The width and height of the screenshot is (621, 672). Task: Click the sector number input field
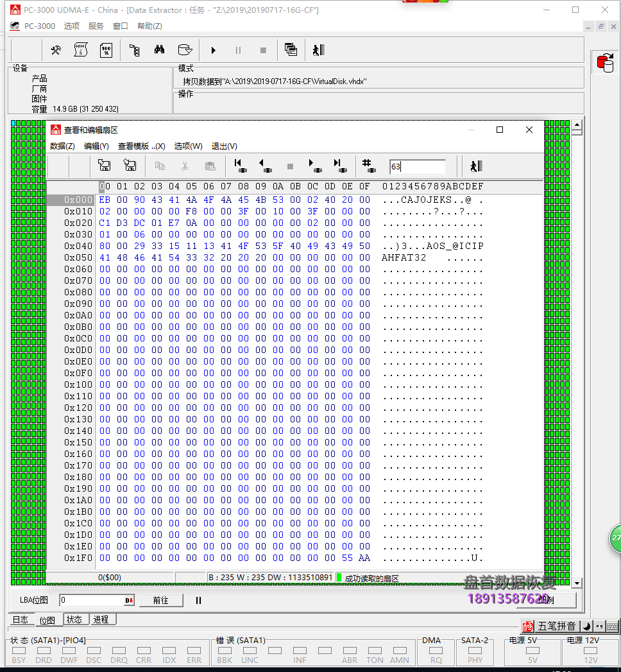click(418, 166)
